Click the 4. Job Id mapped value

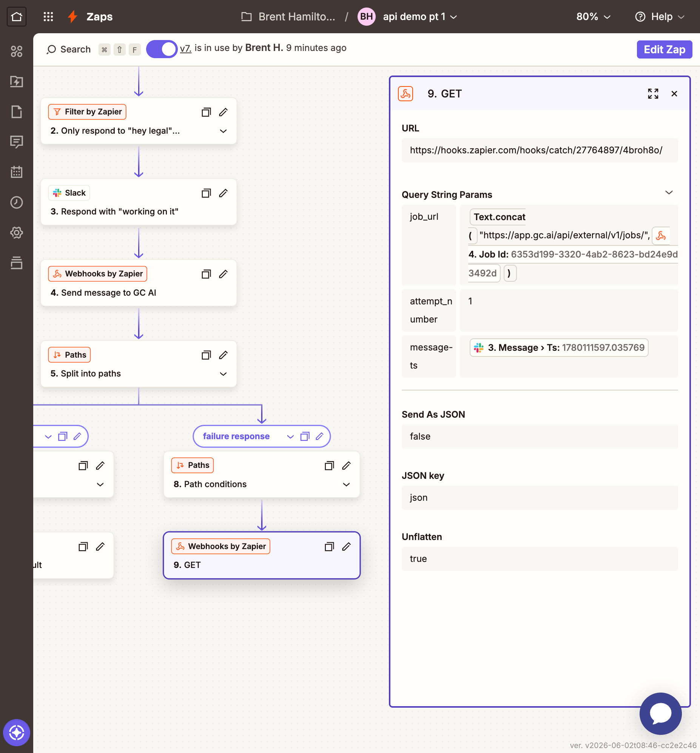point(573,255)
